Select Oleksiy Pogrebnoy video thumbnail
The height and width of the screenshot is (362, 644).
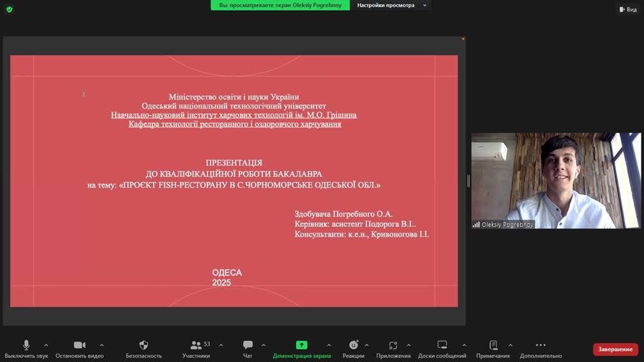coord(556,181)
